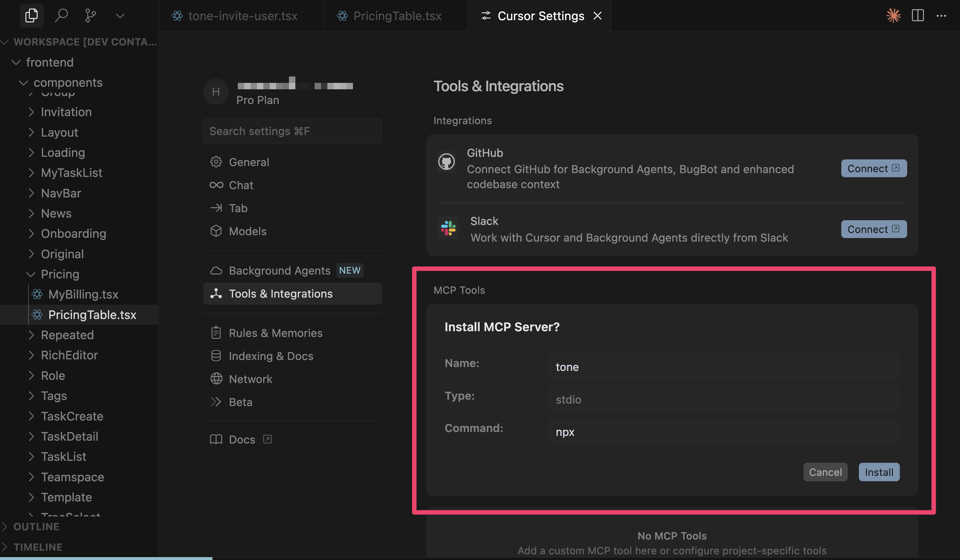Open Beta settings section

click(292, 402)
